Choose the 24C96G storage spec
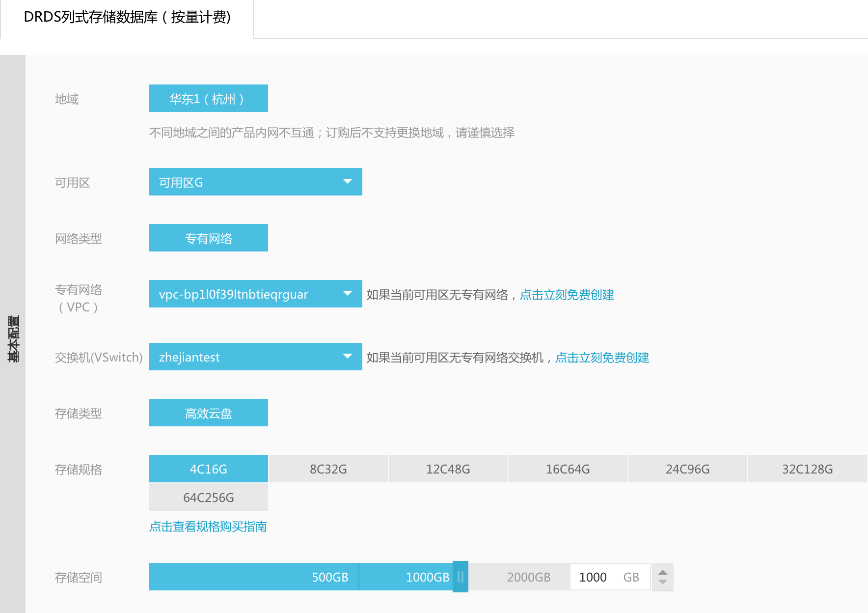 pos(688,469)
